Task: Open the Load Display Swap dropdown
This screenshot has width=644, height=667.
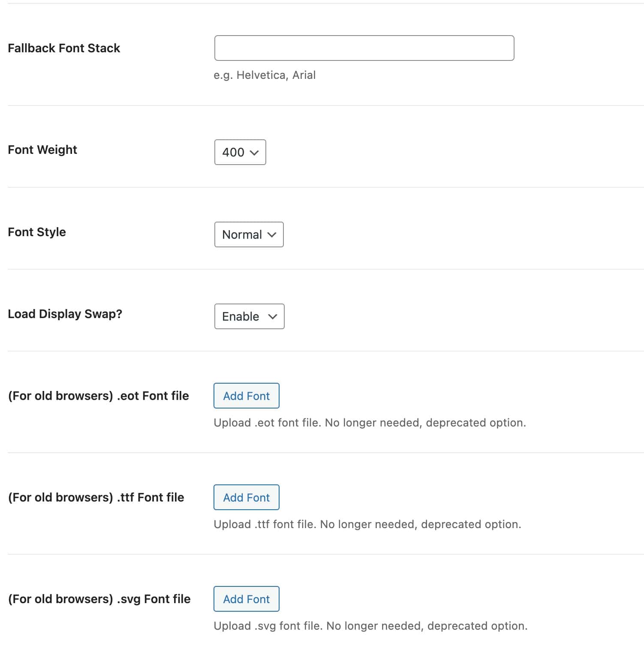Action: 249,316
